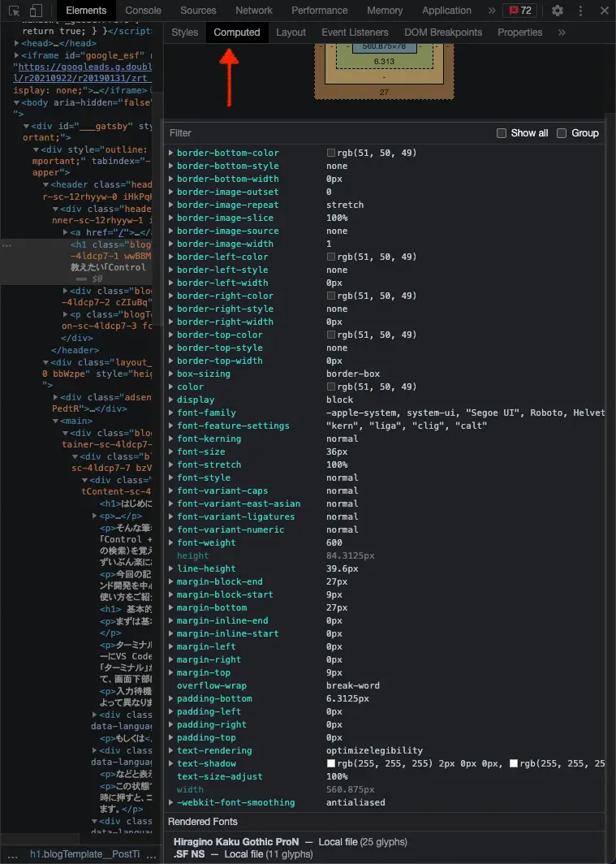Click the color swatch beside the color property

pos(331,387)
